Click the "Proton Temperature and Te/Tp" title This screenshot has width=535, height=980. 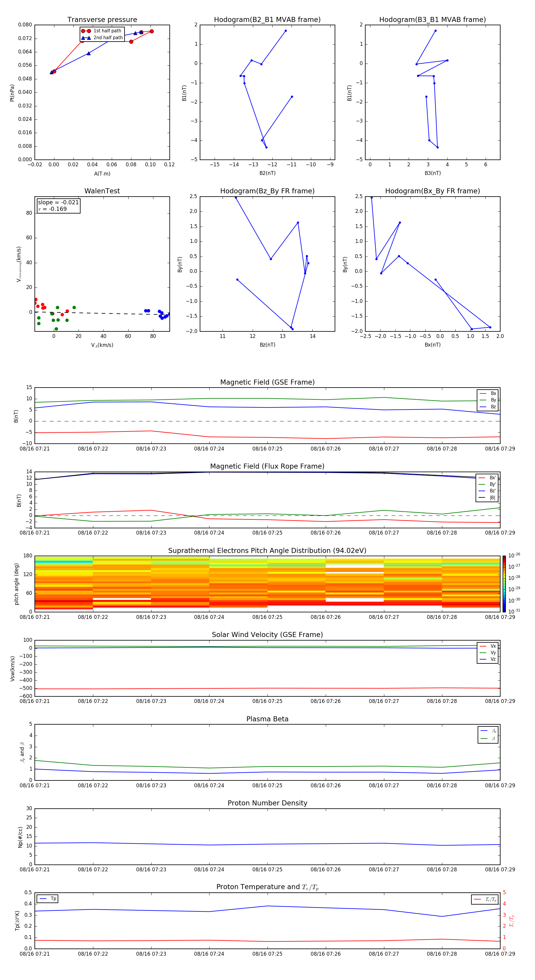(x=267, y=887)
